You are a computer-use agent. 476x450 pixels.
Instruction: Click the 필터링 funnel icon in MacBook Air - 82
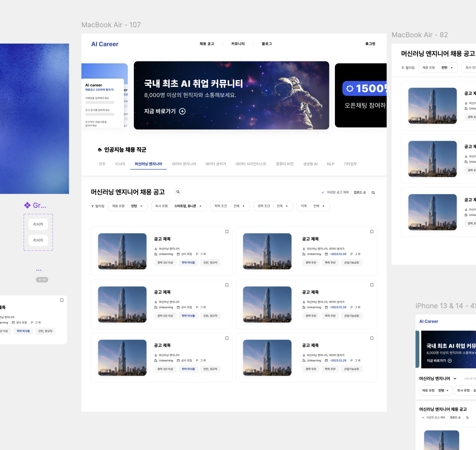[403, 68]
